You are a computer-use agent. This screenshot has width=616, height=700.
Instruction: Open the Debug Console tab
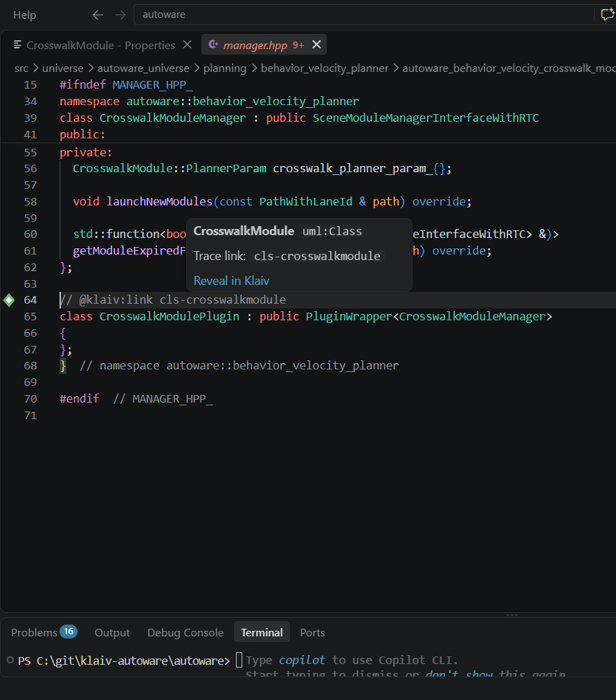click(x=185, y=633)
